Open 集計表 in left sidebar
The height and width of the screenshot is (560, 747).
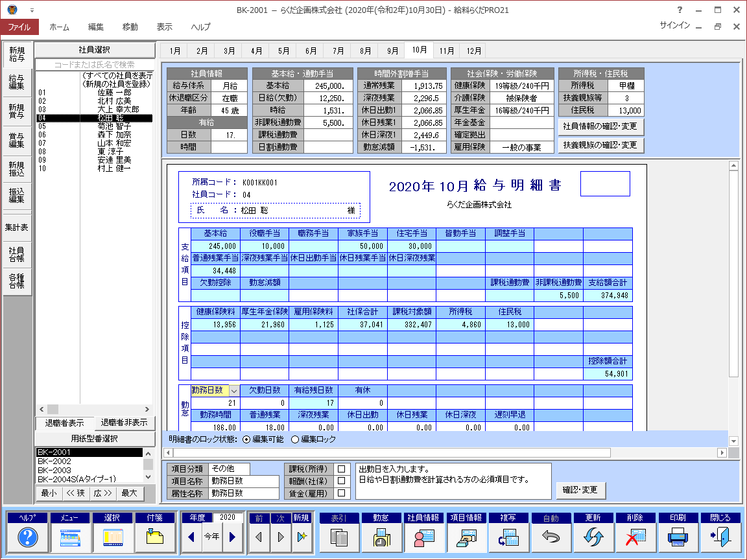coord(17,227)
